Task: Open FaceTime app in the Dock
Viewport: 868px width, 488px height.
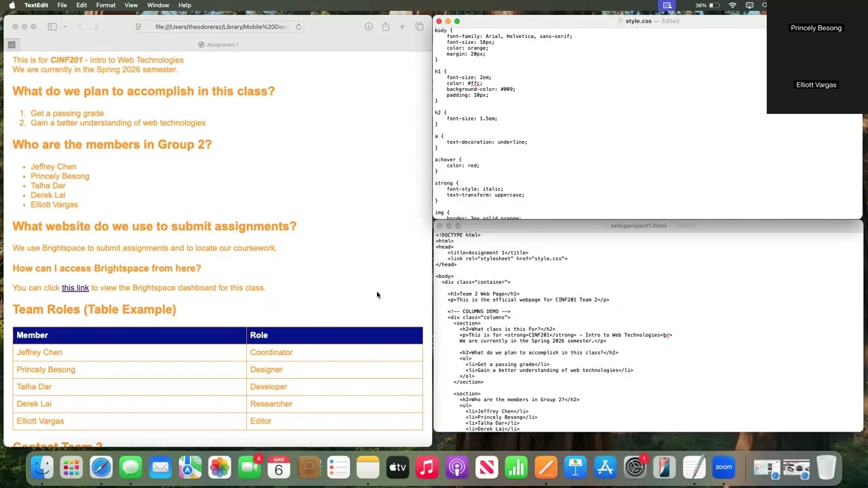Action: point(250,467)
